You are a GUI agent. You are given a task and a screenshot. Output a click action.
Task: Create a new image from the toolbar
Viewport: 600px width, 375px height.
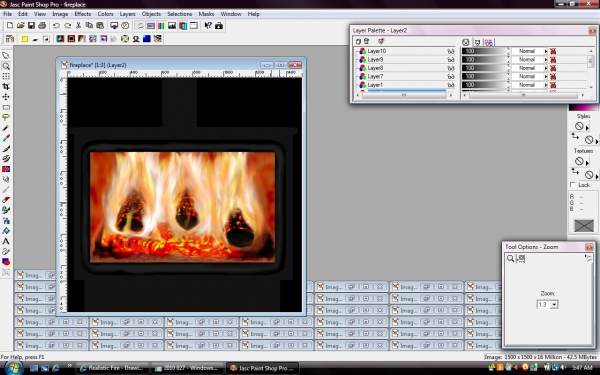point(10,26)
